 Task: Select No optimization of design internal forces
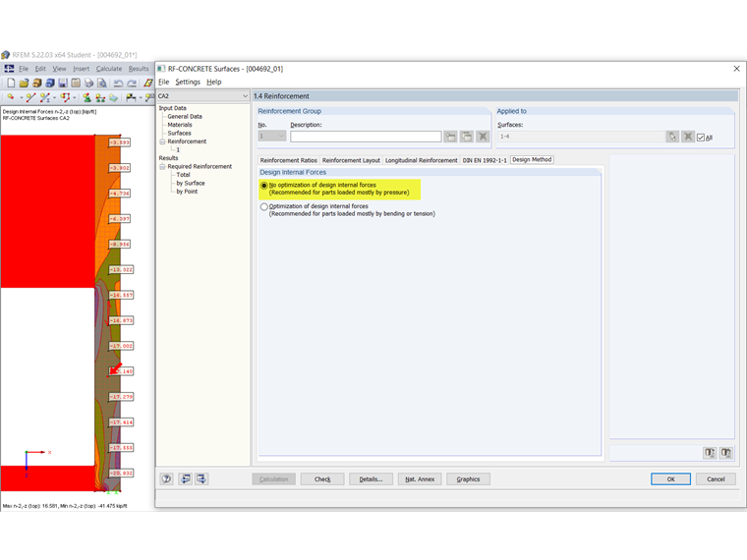pos(264,186)
